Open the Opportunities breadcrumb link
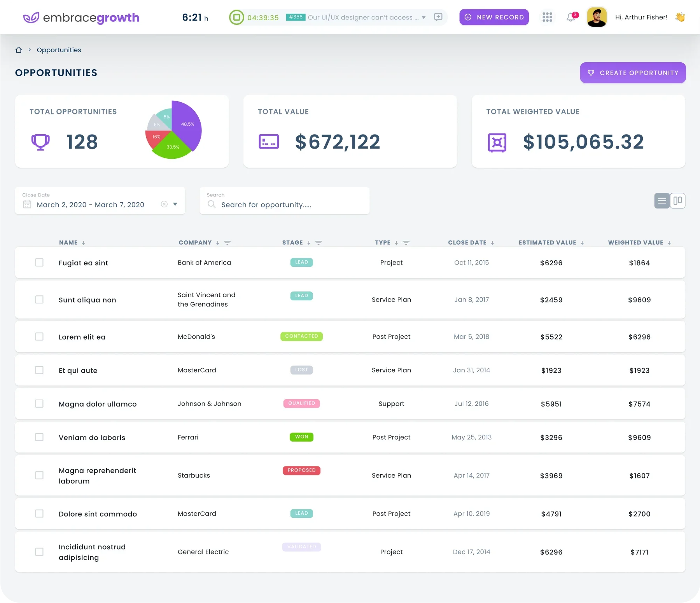Image resolution: width=700 pixels, height=603 pixels. point(59,50)
